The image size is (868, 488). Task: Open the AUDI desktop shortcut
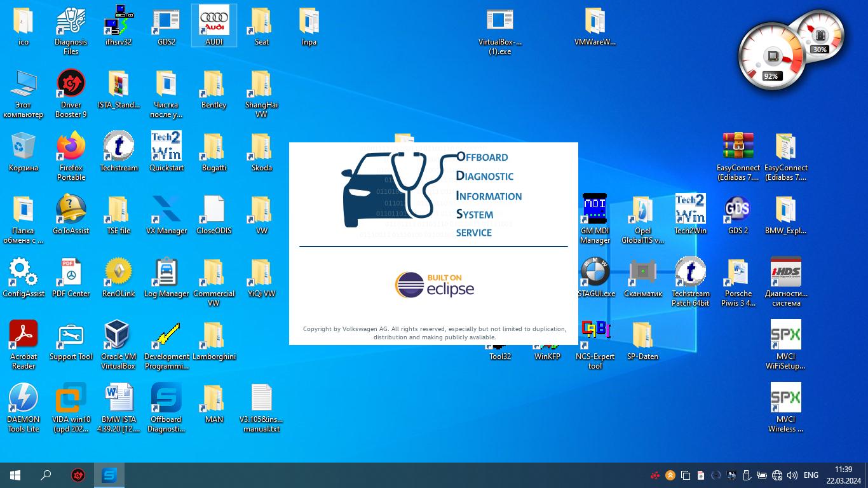[x=214, y=24]
